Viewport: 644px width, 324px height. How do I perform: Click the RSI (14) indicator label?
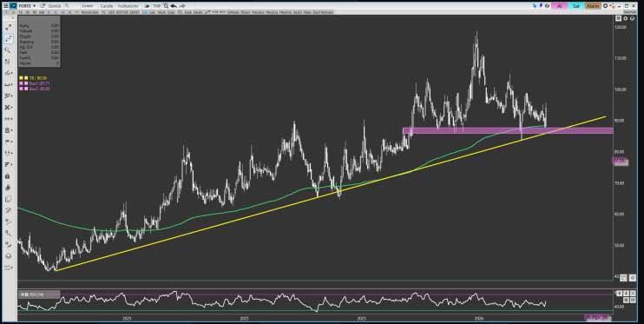(36, 294)
